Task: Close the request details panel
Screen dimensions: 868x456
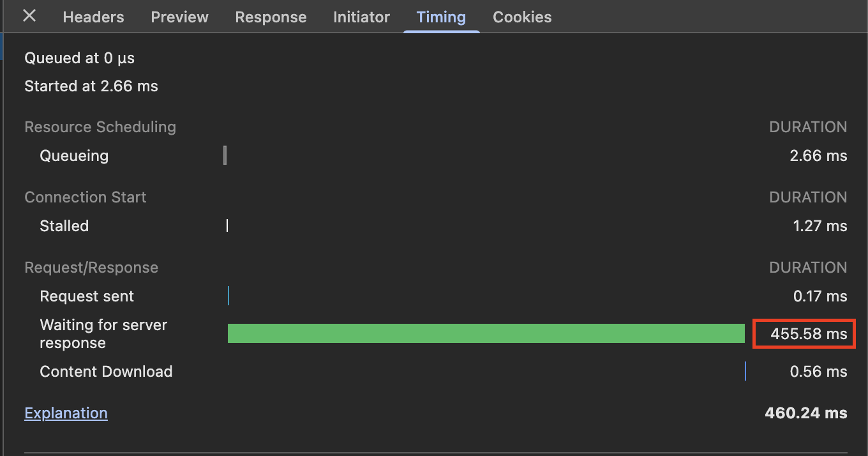Action: [x=29, y=16]
